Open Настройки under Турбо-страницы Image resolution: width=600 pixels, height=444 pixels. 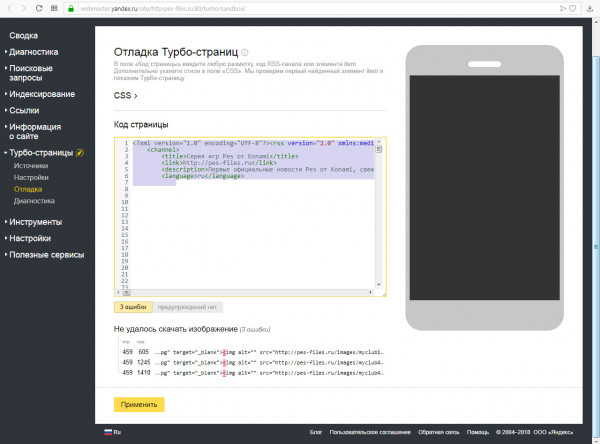click(31, 178)
